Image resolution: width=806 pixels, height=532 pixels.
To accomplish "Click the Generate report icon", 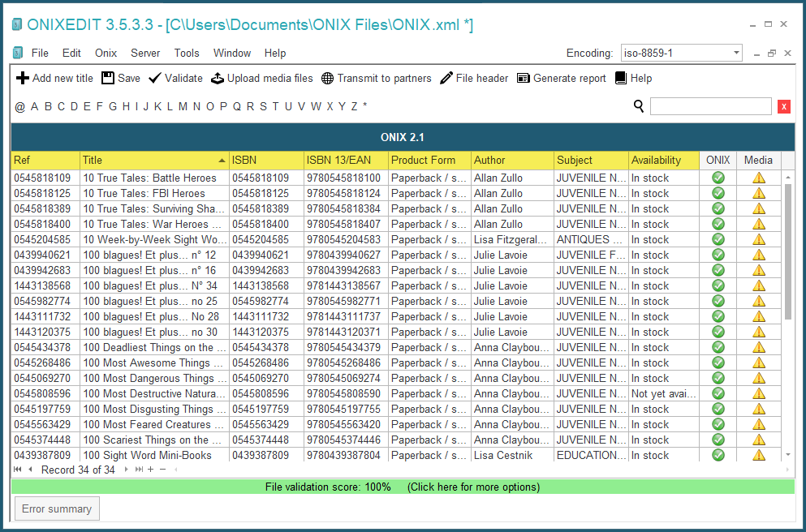I will coord(524,78).
